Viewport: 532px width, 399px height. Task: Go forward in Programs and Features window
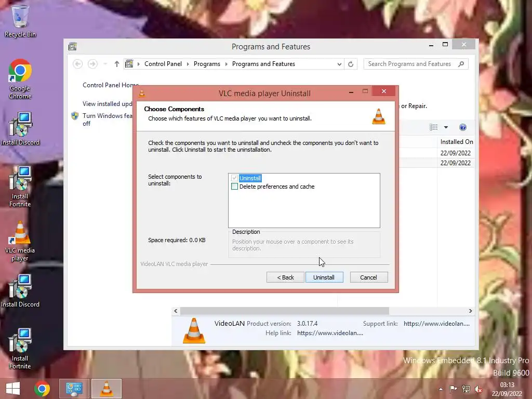pyautogui.click(x=92, y=64)
